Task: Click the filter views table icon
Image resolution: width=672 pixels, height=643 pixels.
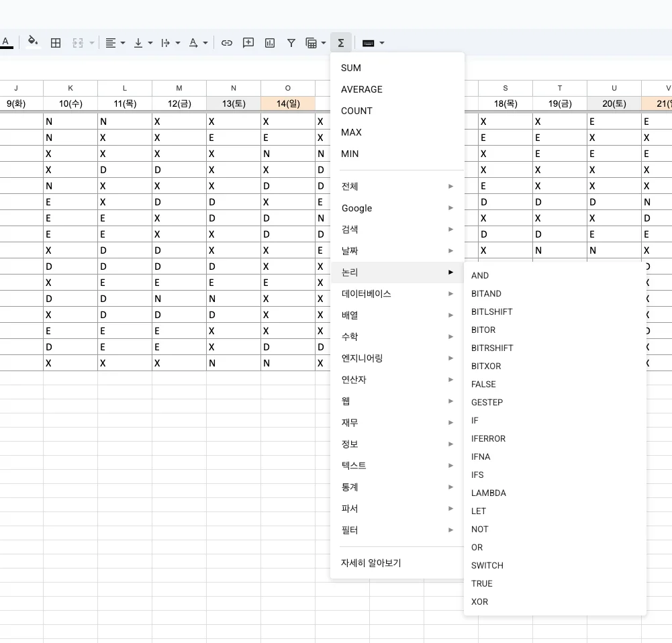Action: (x=311, y=43)
